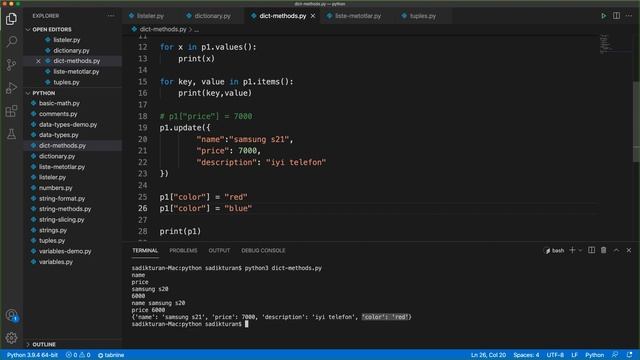640x360 pixels.
Task: Change end of line sequence LF
Action: click(574, 355)
